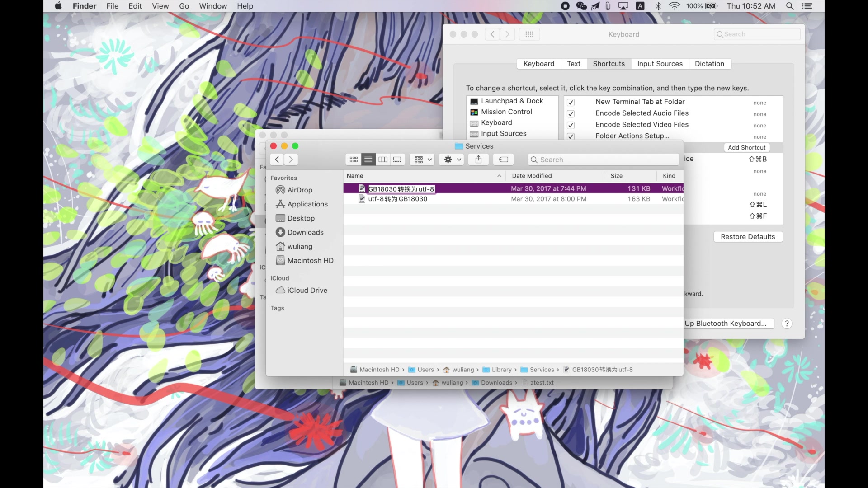Viewport: 868px width, 488px height.
Task: Click the Column view icon
Action: click(x=383, y=159)
